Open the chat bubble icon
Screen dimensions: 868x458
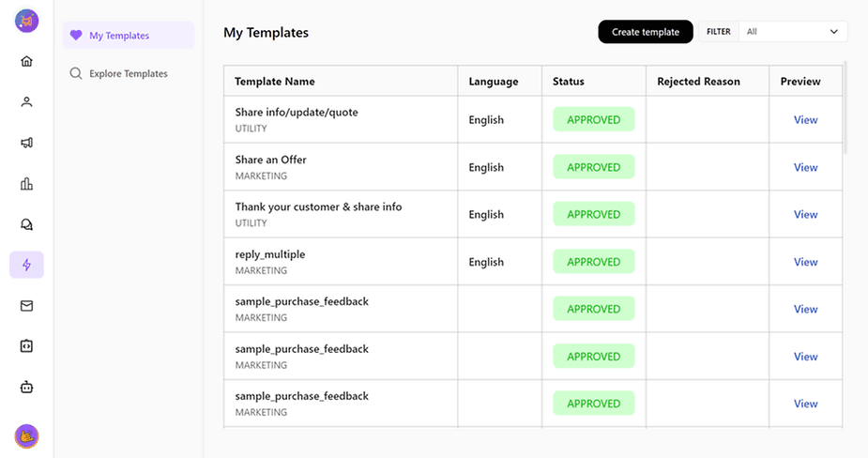(x=26, y=224)
